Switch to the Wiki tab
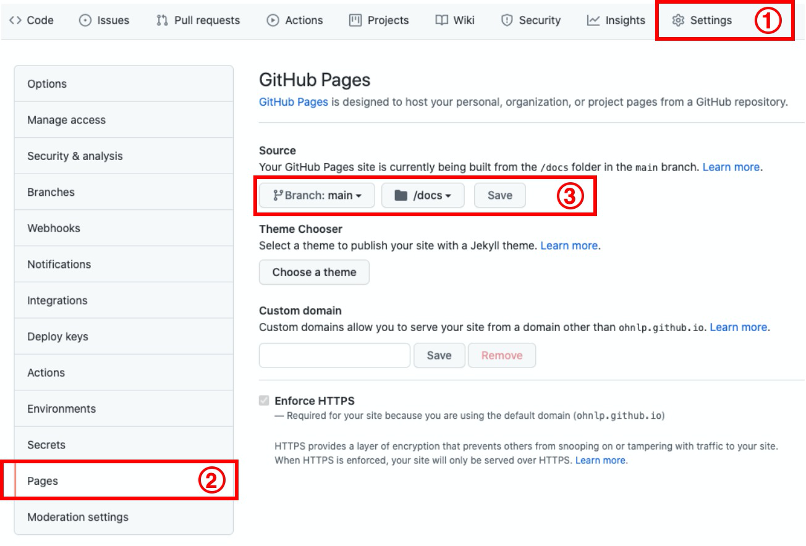Screen dimensions: 806x546 [x=455, y=20]
